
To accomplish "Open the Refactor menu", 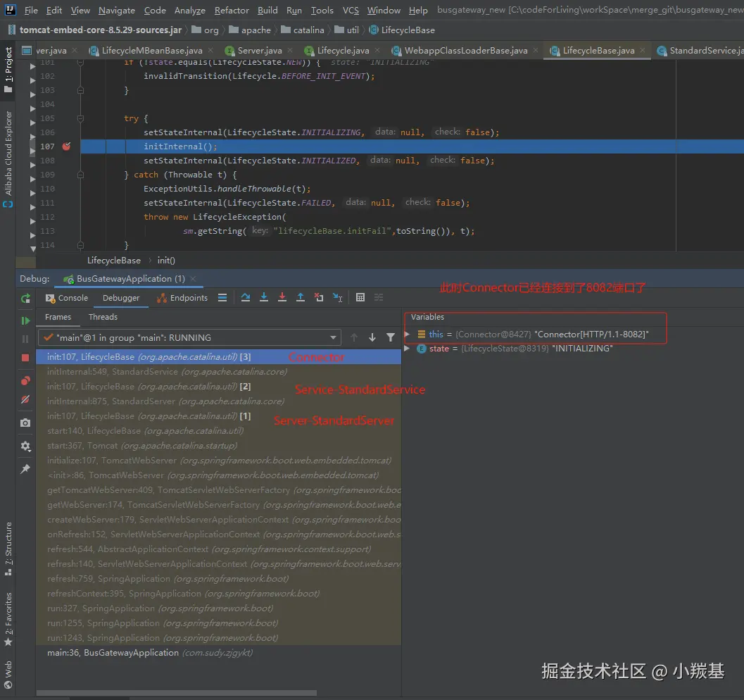I will (232, 10).
